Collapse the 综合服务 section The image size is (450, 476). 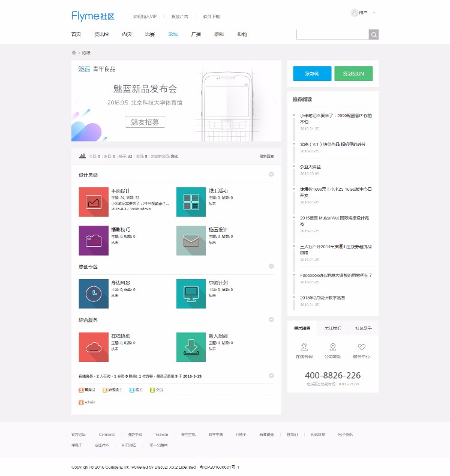pos(271,319)
